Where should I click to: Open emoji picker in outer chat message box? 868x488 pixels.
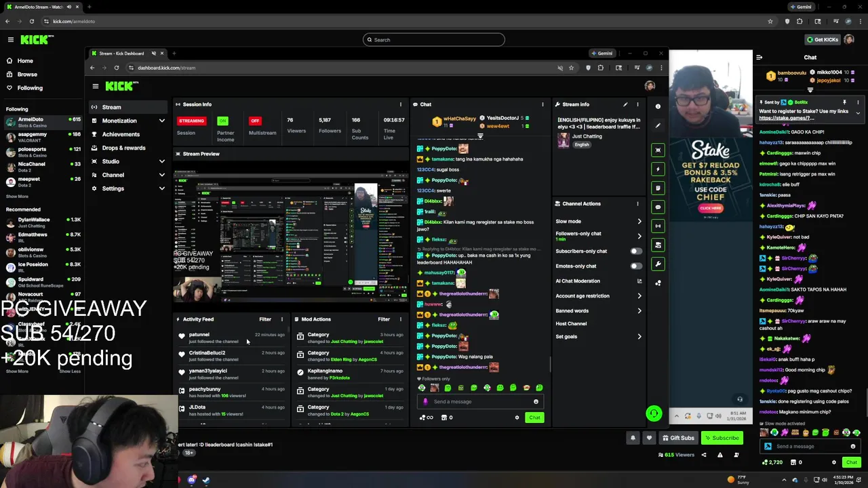click(852, 447)
